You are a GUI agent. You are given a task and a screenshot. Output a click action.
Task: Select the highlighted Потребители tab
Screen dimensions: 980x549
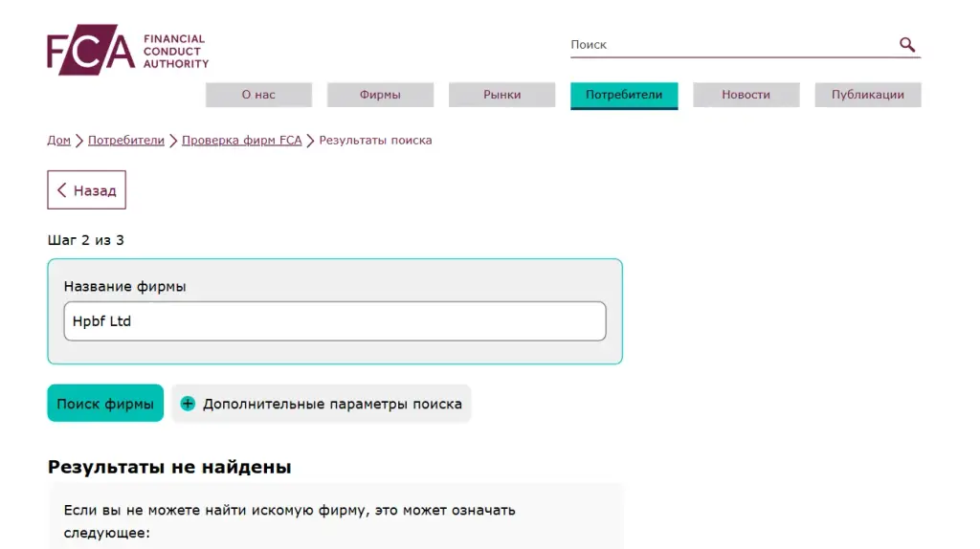[x=624, y=95]
